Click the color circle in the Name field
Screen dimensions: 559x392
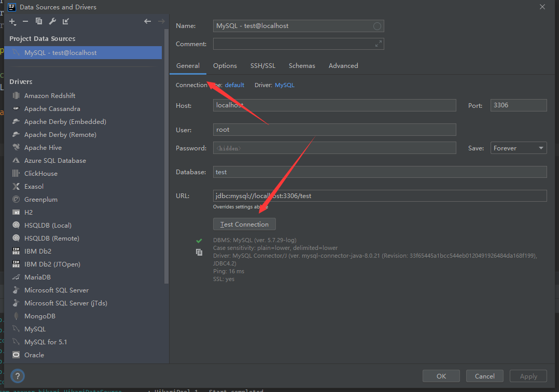[x=377, y=26]
